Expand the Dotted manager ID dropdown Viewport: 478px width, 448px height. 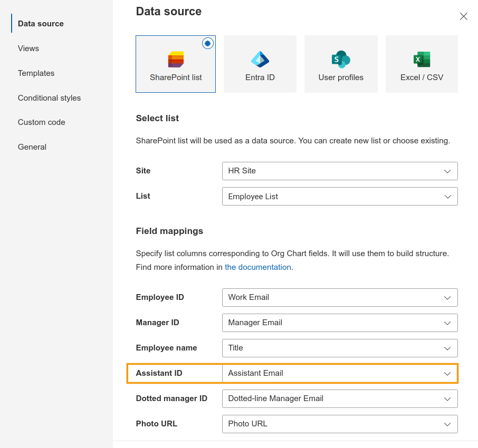(x=340, y=398)
